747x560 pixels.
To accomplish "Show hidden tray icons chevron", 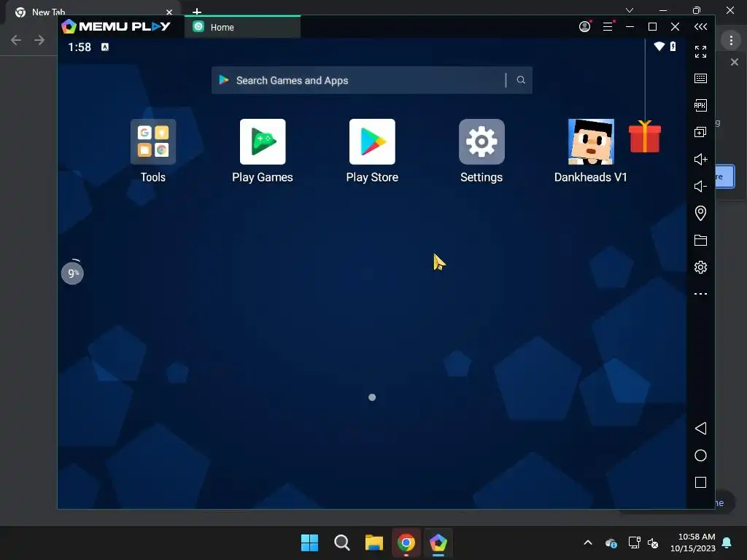I will (x=588, y=542).
